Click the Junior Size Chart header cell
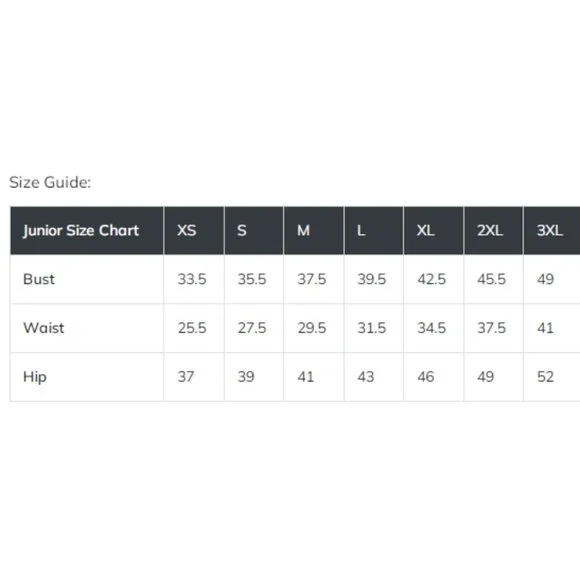The width and height of the screenshot is (580, 580). [x=87, y=230]
